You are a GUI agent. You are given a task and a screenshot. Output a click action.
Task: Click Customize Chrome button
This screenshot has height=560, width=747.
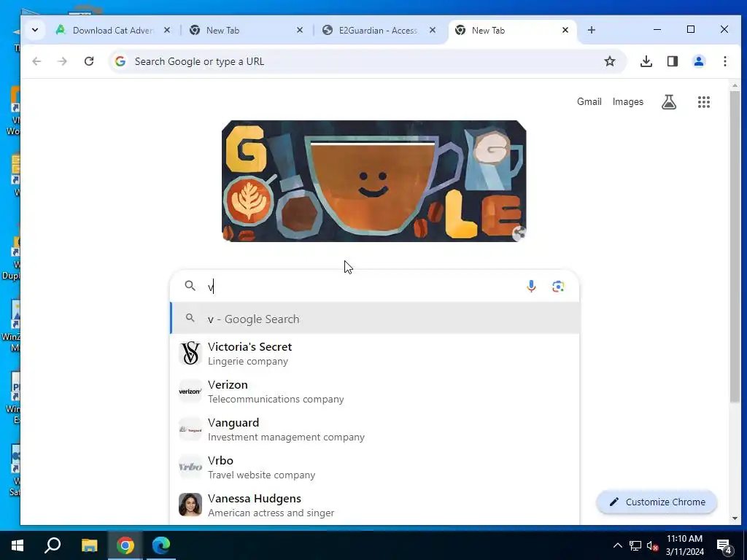coord(657,502)
